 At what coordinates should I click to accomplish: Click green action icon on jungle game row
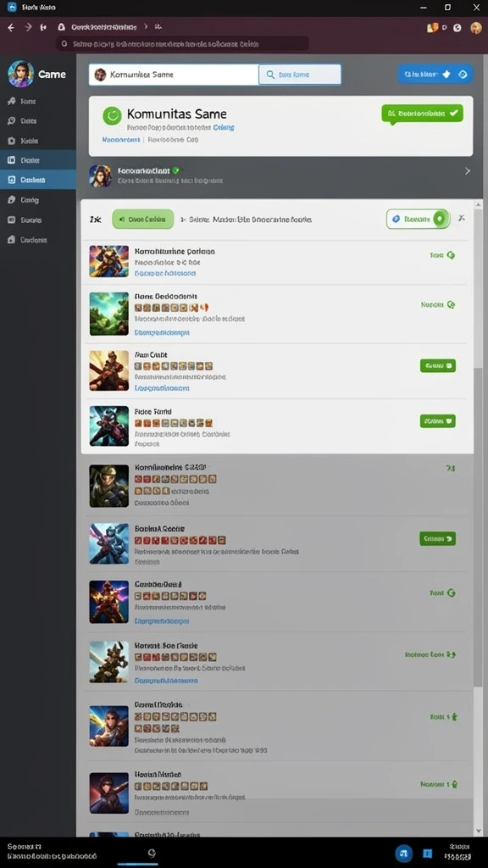451,304
